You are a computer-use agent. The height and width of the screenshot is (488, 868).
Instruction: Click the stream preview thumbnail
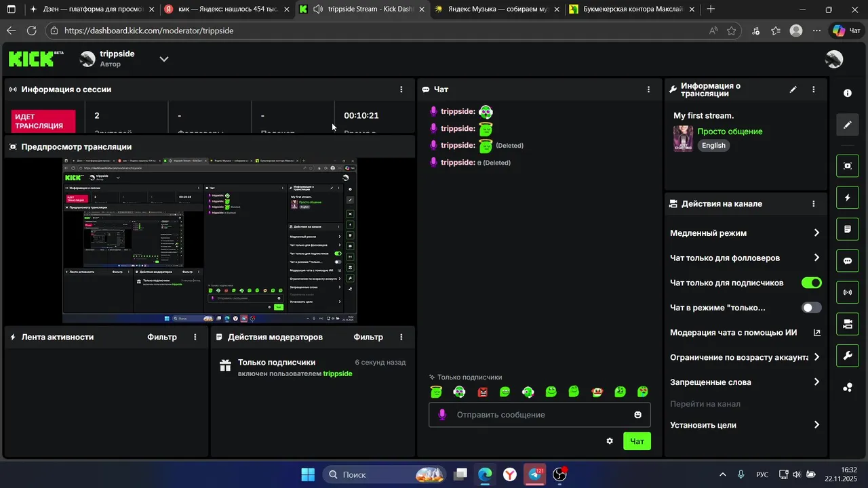coord(210,241)
